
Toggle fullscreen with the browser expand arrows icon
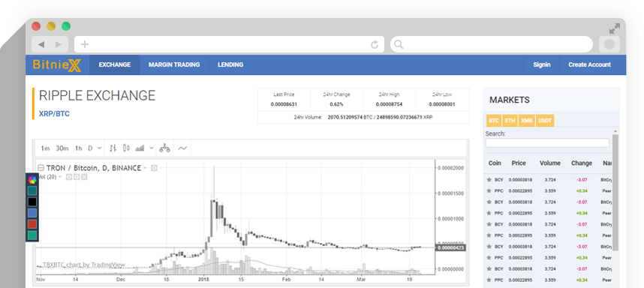click(x=615, y=28)
